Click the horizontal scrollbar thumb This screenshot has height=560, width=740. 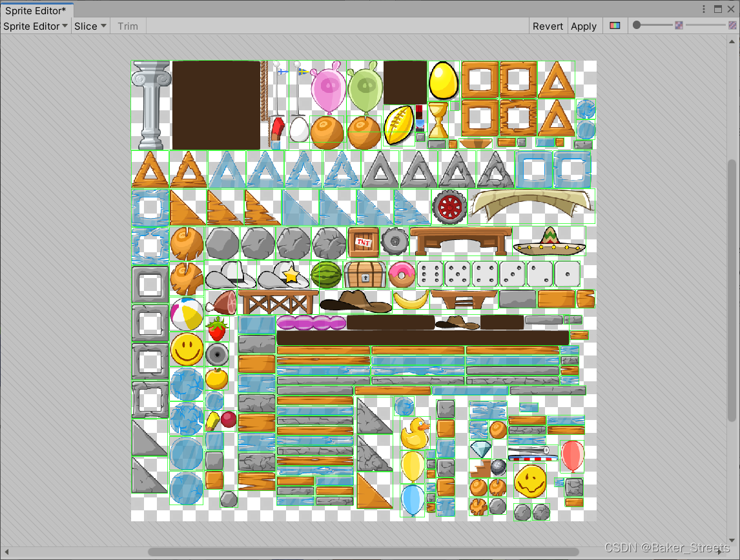click(364, 552)
